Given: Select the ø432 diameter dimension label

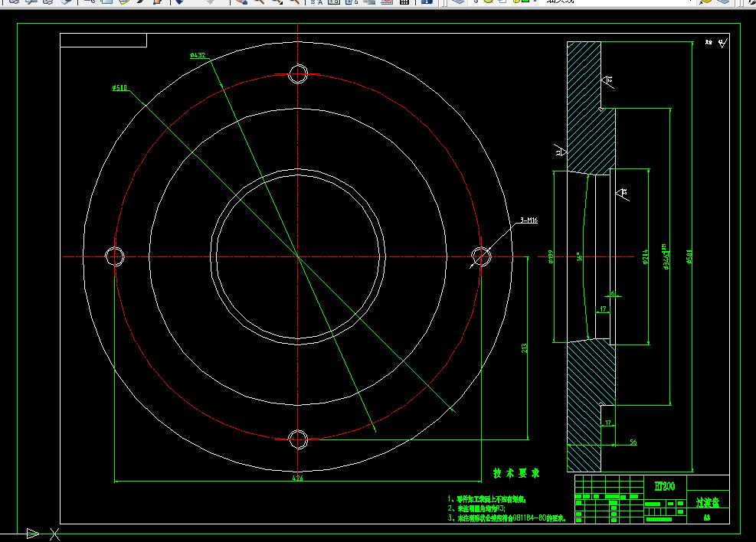Looking at the screenshot, I should point(198,55).
